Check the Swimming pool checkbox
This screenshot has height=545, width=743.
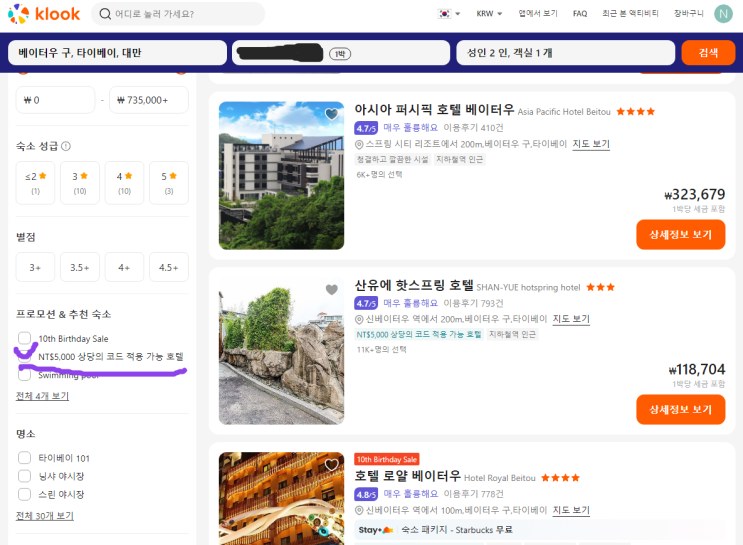coord(24,375)
